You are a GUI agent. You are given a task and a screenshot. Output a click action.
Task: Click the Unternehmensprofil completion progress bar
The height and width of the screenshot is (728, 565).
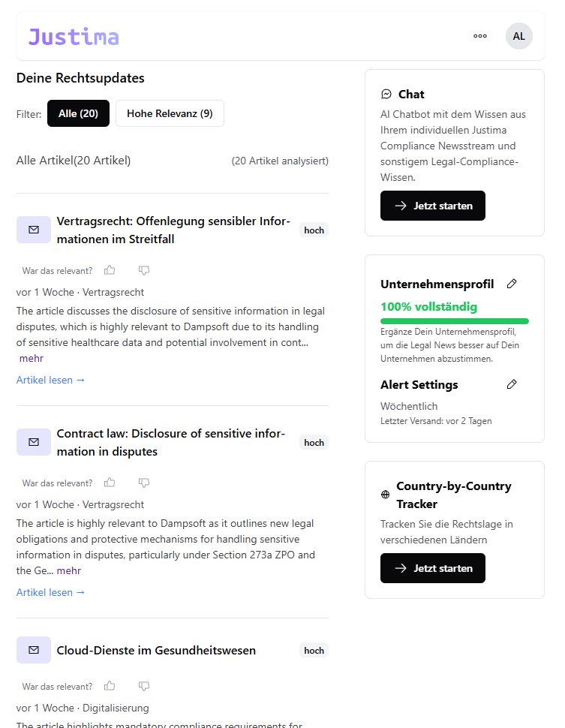point(455,321)
